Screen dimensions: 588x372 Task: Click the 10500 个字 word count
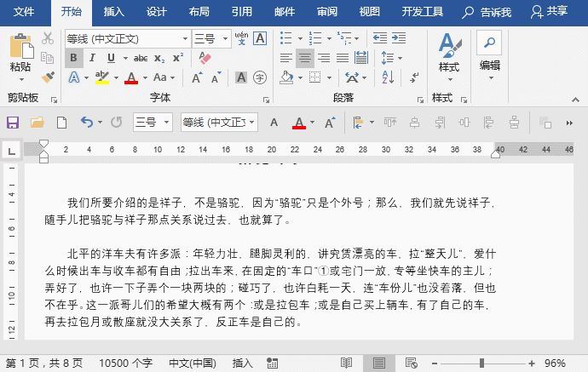click(x=125, y=363)
